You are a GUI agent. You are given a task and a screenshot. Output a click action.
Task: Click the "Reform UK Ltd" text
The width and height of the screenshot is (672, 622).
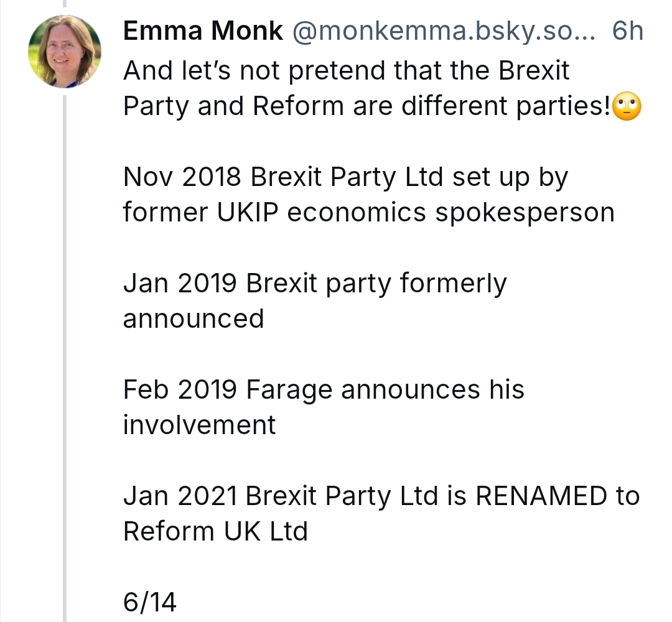pyautogui.click(x=215, y=532)
